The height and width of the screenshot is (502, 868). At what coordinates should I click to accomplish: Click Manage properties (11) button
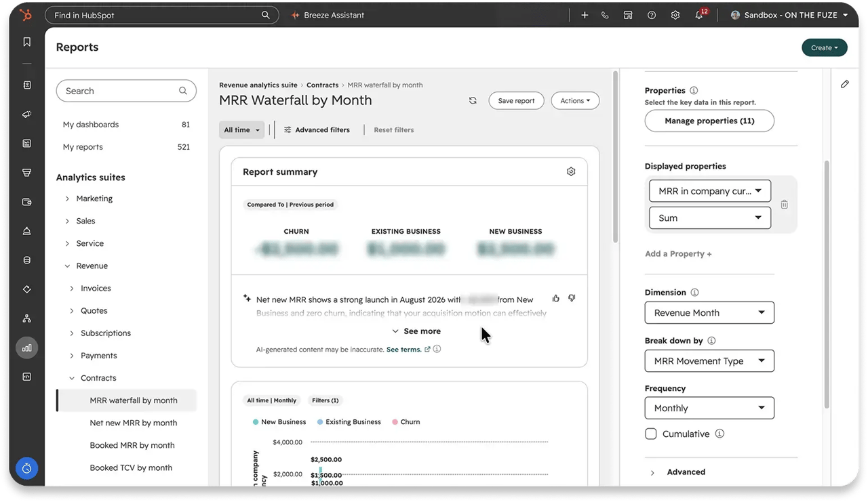pos(709,121)
